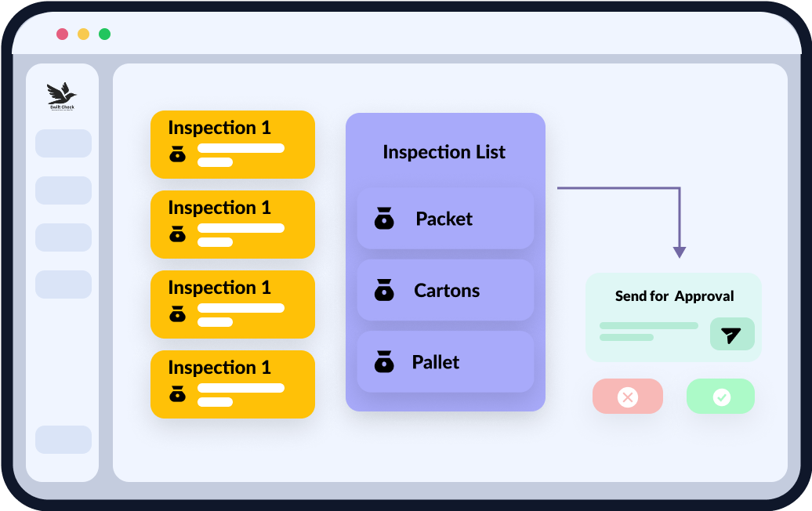
Task: Select the third Inspection 1 card title
Action: [x=219, y=288]
